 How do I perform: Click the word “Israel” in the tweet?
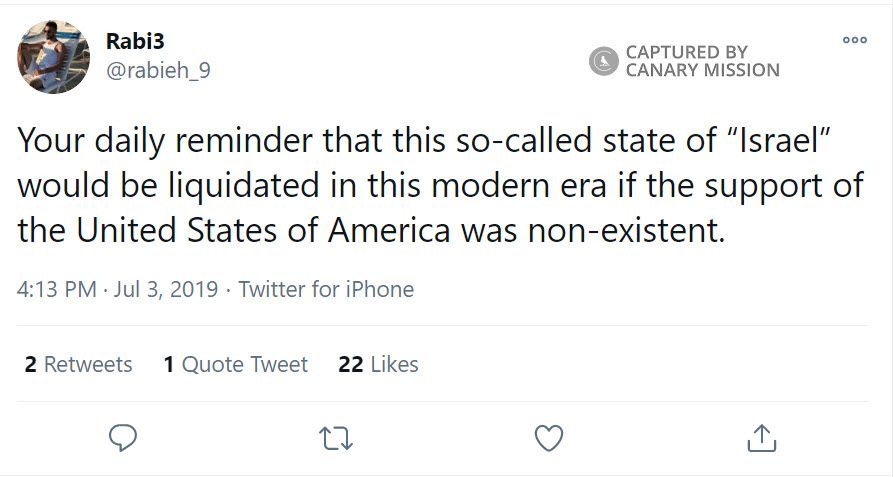[776, 141]
